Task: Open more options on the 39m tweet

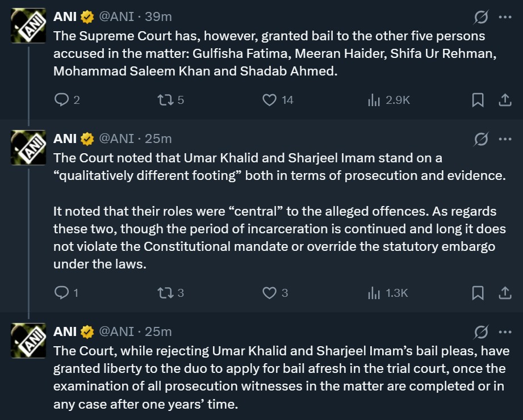Action: pyautogui.click(x=505, y=18)
